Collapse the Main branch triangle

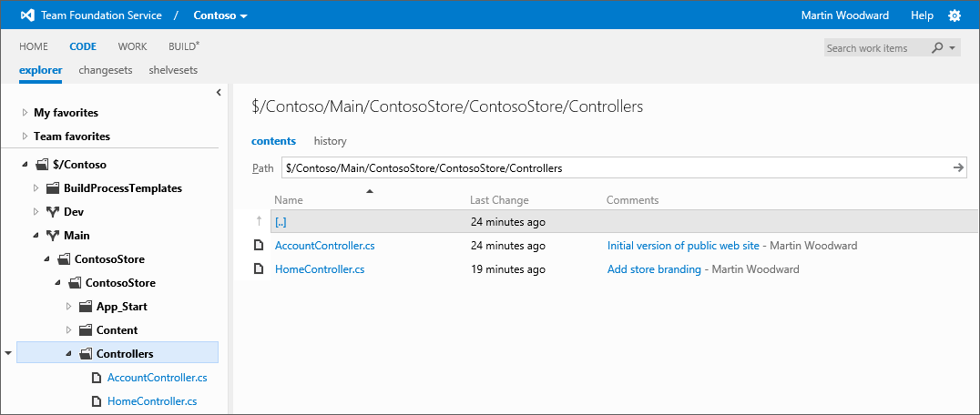coord(36,236)
